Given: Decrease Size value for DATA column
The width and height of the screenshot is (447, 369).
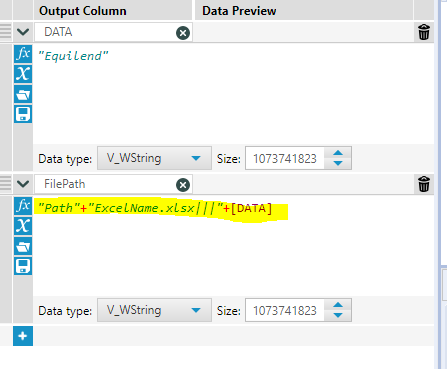Looking at the screenshot, I should tap(338, 163).
